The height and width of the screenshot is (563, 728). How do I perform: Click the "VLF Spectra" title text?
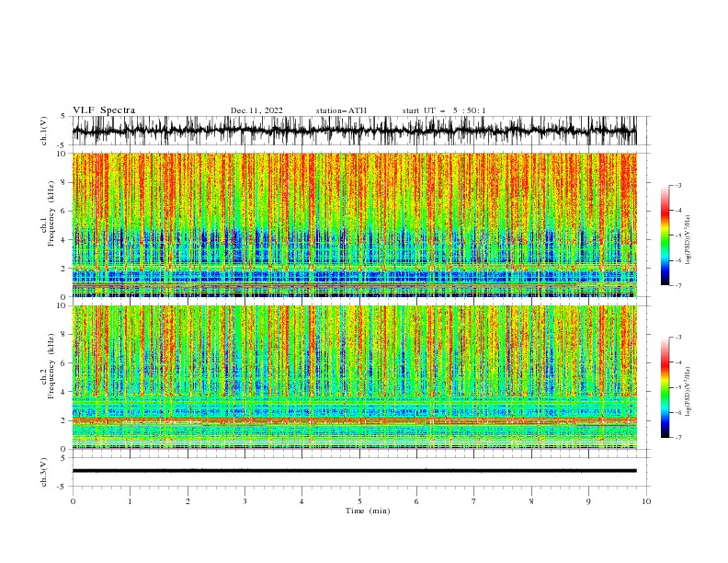coord(104,110)
